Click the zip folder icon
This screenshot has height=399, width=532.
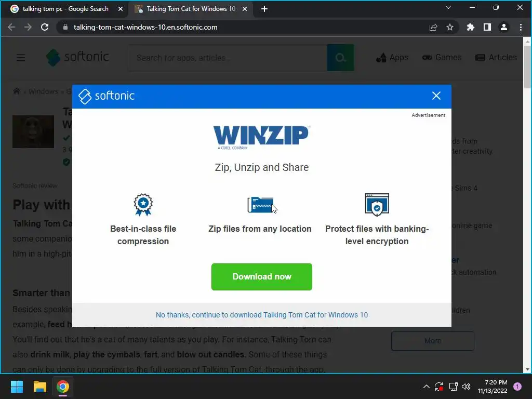coord(260,205)
